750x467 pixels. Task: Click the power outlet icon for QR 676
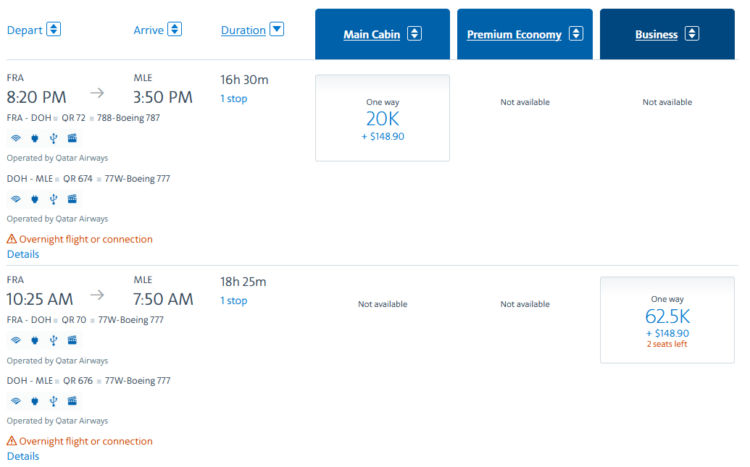click(34, 401)
